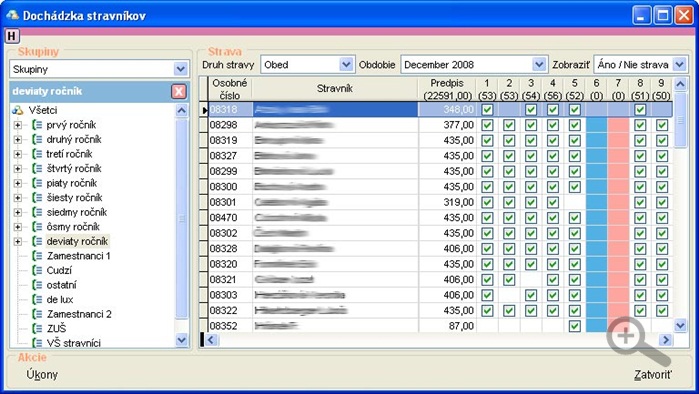Click the ZUŠ group icon

pyautogui.click(x=37, y=329)
